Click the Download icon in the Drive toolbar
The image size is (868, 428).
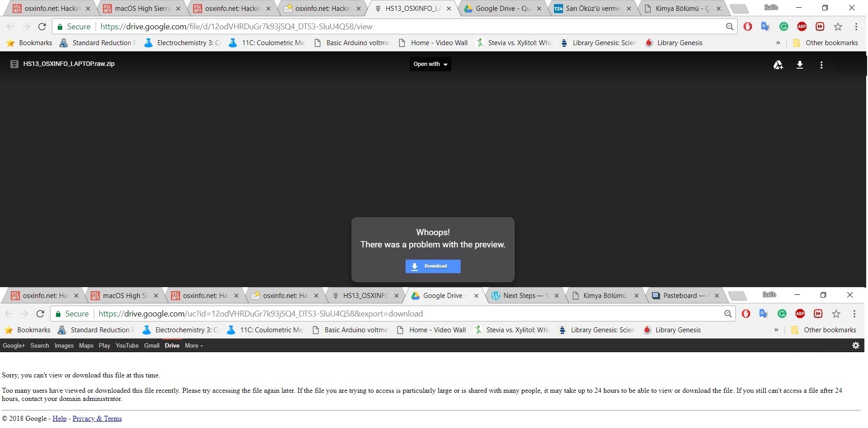[799, 65]
